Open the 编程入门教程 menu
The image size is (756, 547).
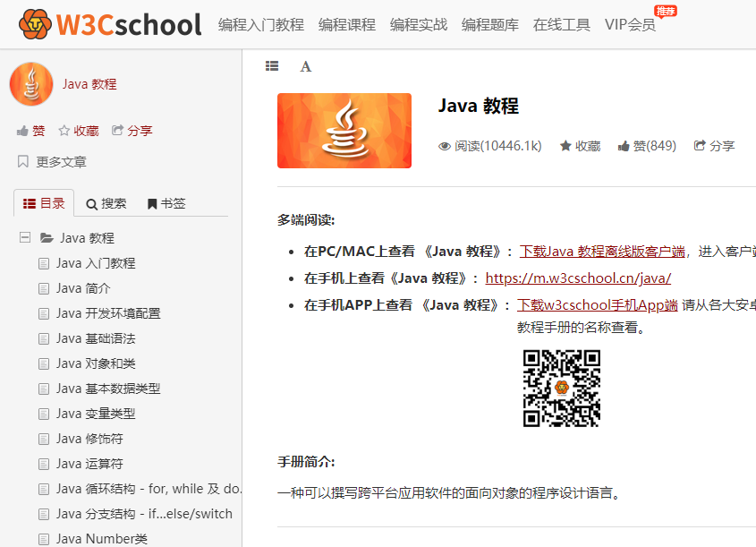(261, 24)
